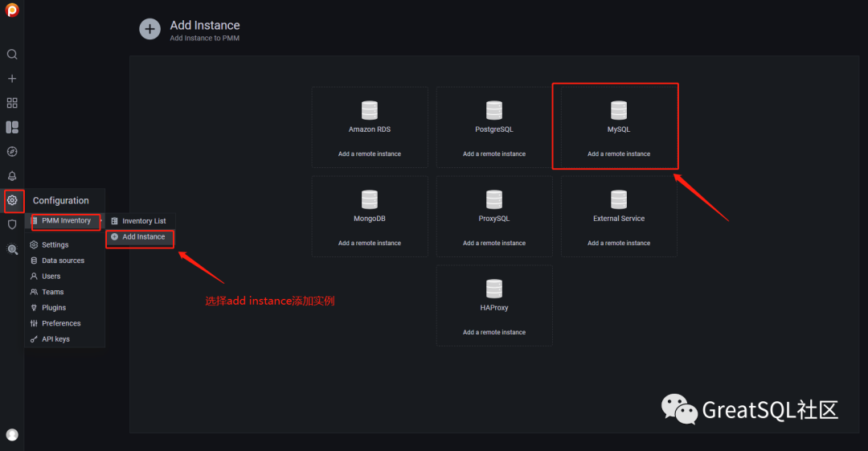Viewport: 868px width, 451px height.
Task: Open PMM Inventory submenu
Action: tap(66, 220)
